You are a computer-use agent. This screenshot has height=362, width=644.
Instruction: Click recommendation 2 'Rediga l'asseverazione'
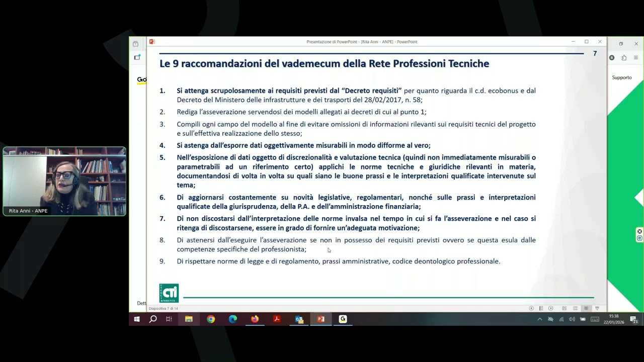[x=301, y=112]
